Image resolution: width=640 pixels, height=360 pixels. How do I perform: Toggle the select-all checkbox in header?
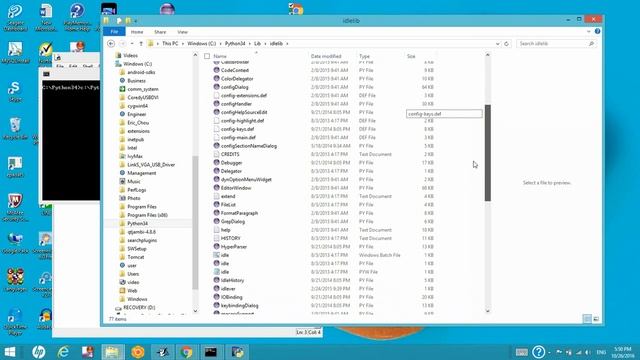click(207, 56)
